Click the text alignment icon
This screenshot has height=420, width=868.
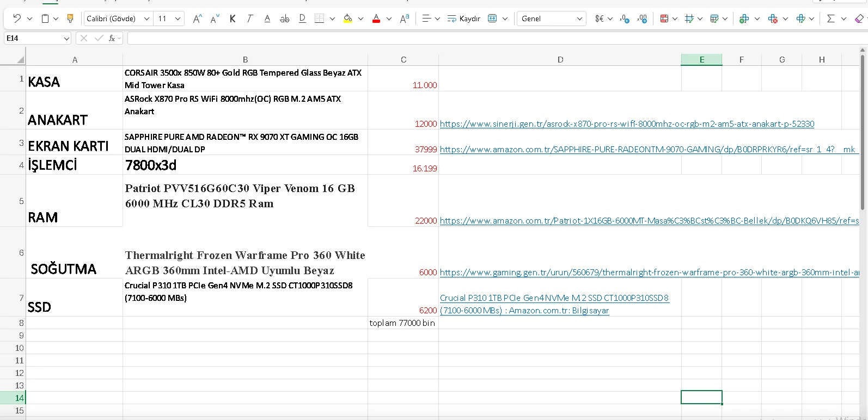427,18
